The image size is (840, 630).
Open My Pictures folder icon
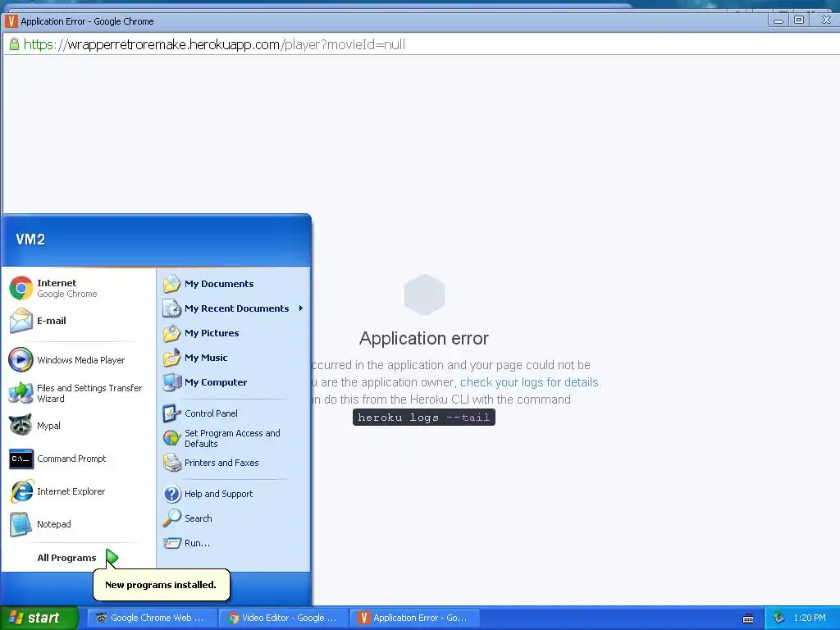click(172, 333)
